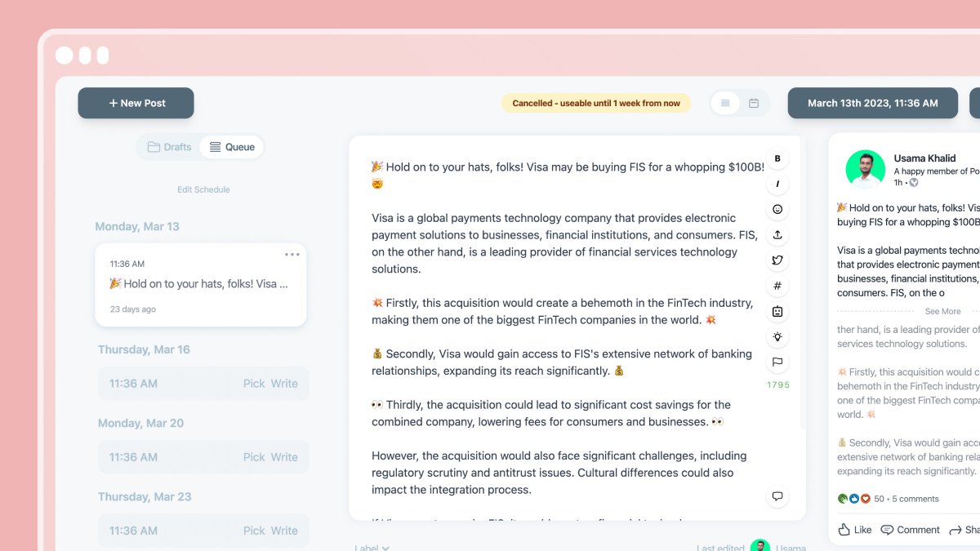Click Write for Monday, Mar 20 slot
The width and height of the screenshot is (980, 551).
pos(284,457)
